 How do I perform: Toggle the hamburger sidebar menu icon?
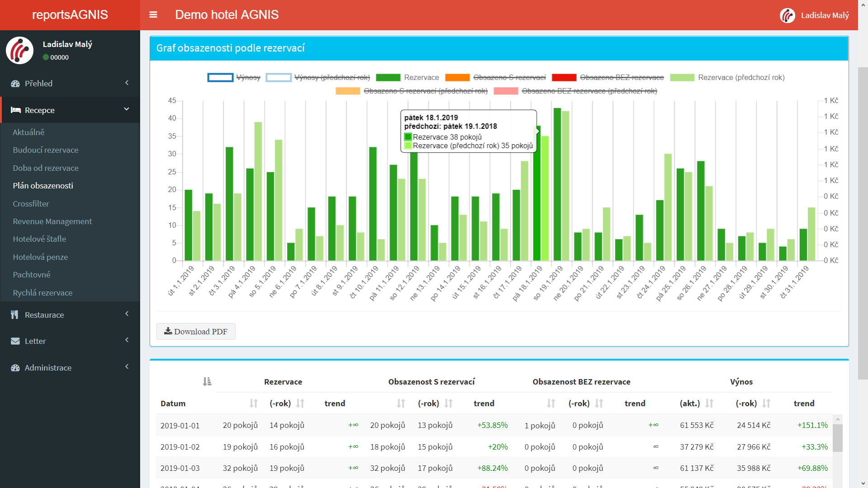[x=153, y=15]
